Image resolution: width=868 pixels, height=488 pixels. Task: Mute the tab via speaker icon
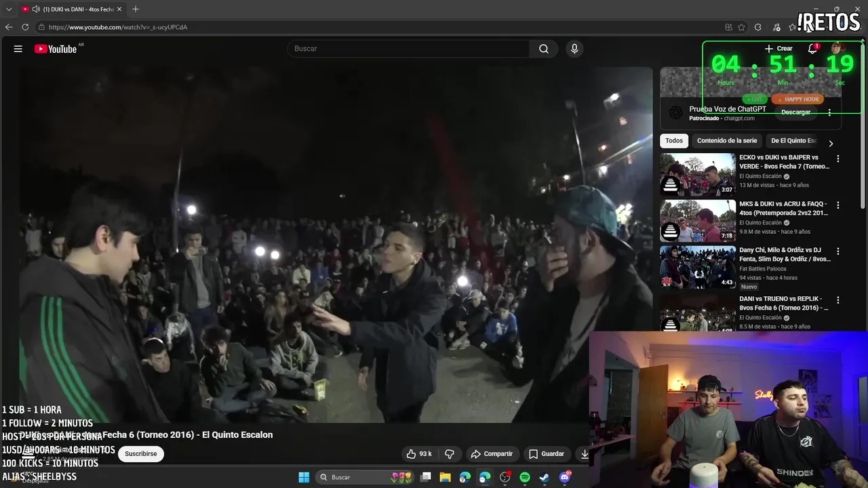(36, 9)
